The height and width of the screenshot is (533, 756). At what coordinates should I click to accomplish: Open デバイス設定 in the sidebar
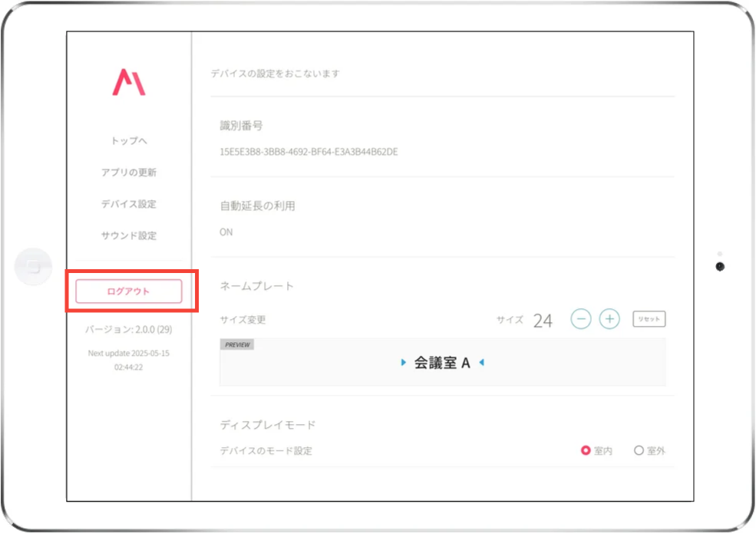[x=129, y=204]
